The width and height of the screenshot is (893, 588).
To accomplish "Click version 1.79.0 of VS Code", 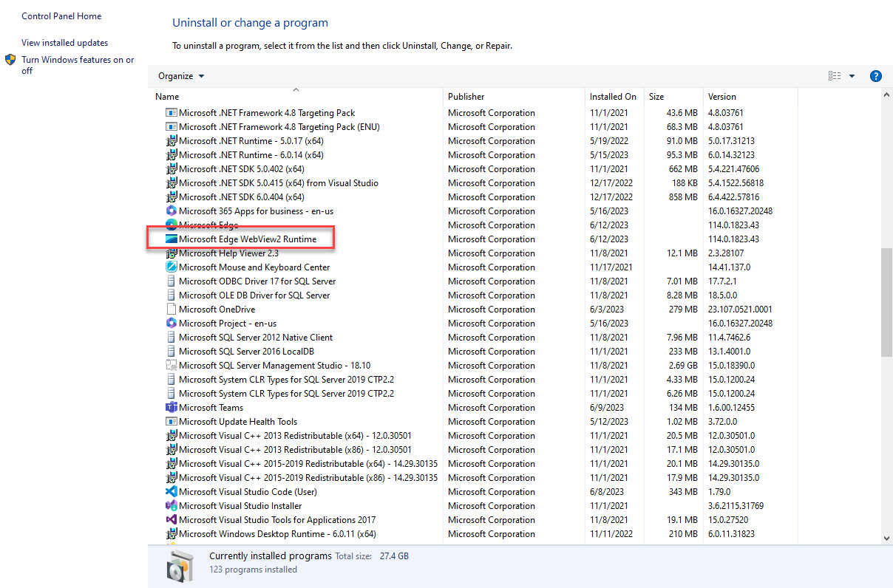I will click(x=719, y=492).
